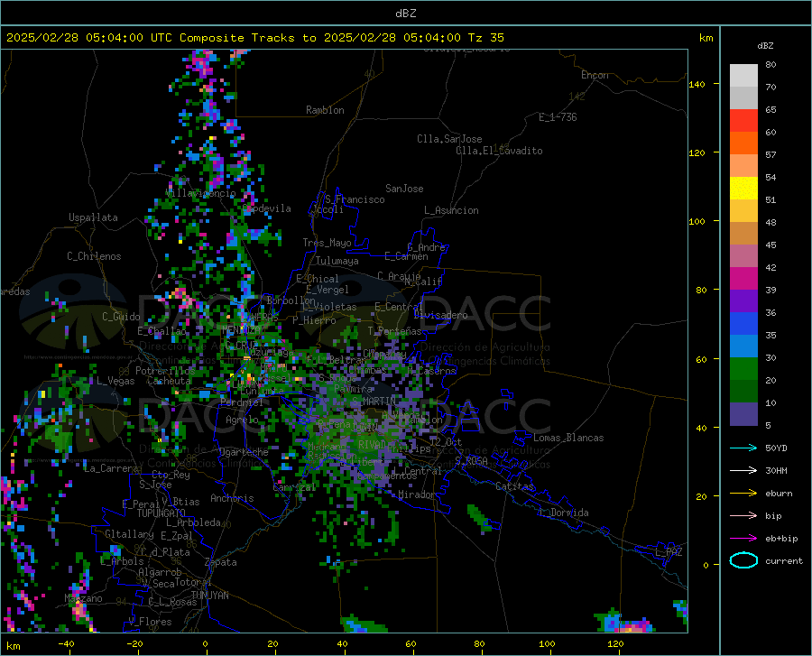Select the light gray top legend swatch
Viewport: 812px width, 656px height.
coord(743,76)
